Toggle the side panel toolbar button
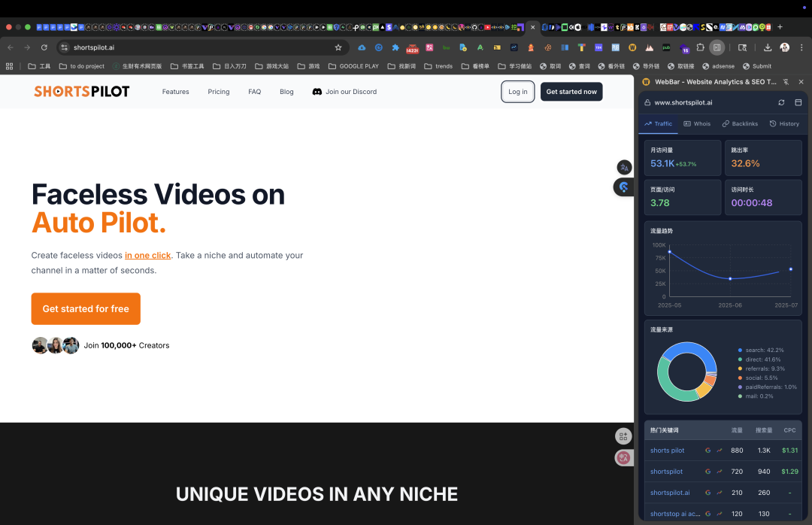This screenshot has width=812, height=525. click(717, 47)
